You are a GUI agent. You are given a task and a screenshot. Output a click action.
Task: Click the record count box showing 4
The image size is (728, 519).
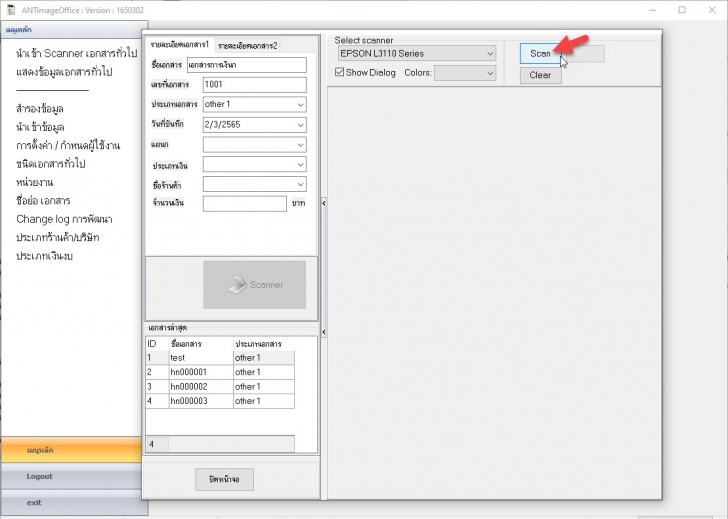pos(157,444)
